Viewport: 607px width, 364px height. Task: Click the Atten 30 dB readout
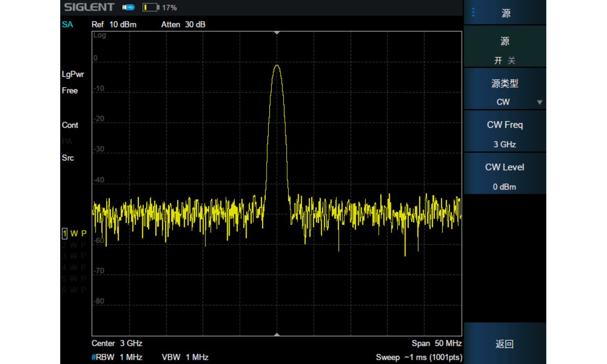point(183,24)
